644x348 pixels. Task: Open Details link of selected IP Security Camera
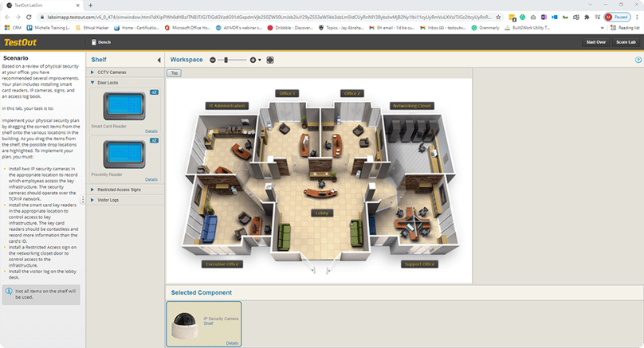click(232, 343)
